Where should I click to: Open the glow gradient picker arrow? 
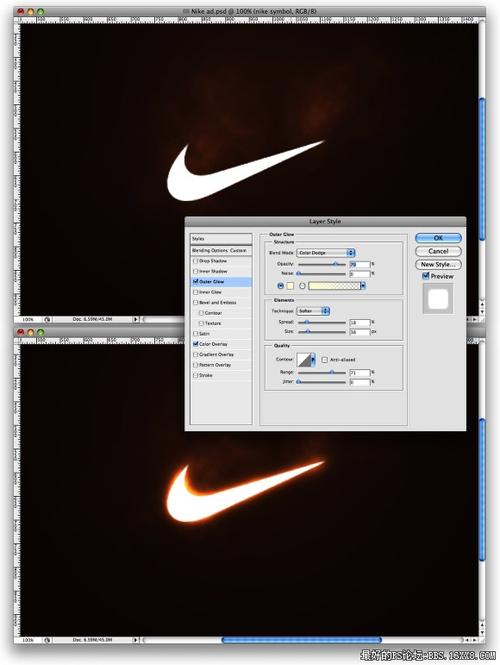click(363, 286)
